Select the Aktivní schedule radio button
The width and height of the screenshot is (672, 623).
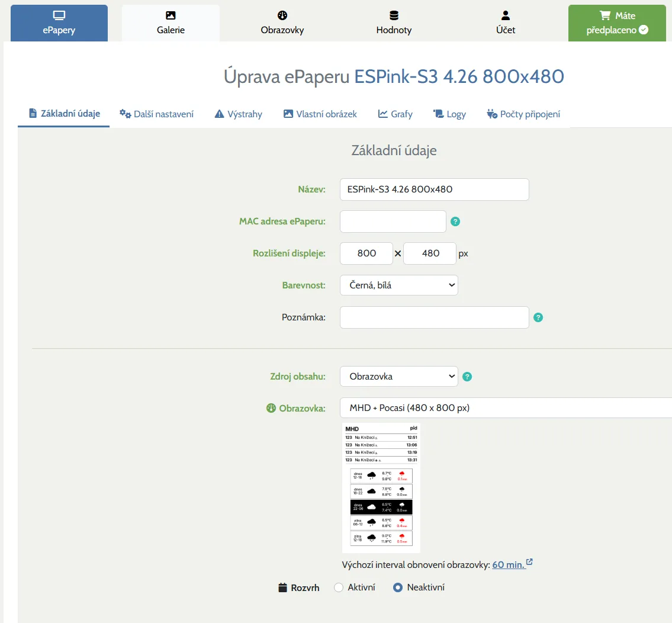[339, 587]
